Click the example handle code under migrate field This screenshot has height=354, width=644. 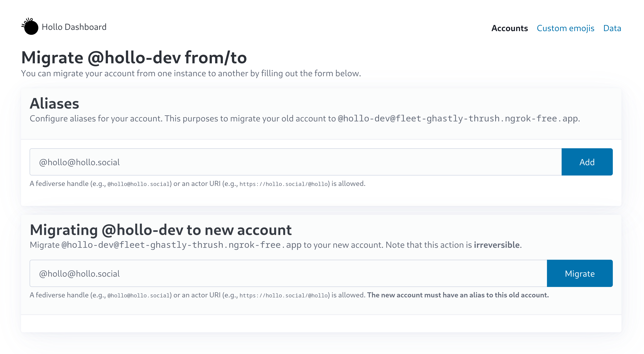139,296
